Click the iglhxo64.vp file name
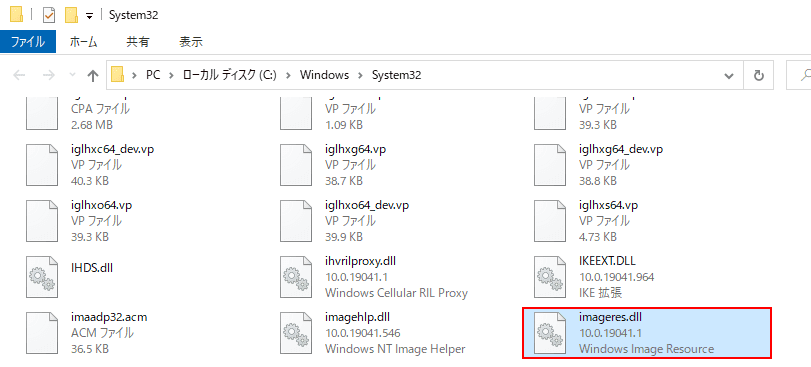Screen dimensions: 811x367 pyautogui.click(x=101, y=205)
